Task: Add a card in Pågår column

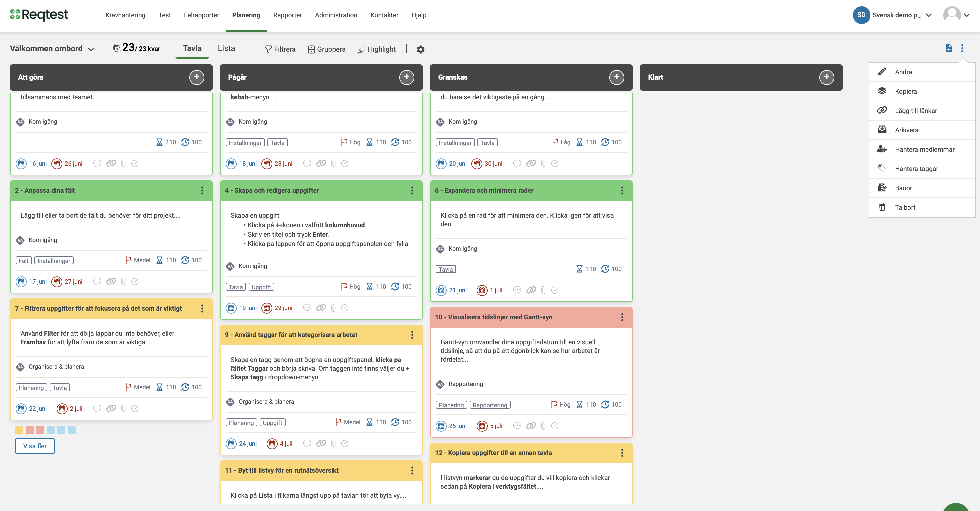Action: (x=407, y=77)
